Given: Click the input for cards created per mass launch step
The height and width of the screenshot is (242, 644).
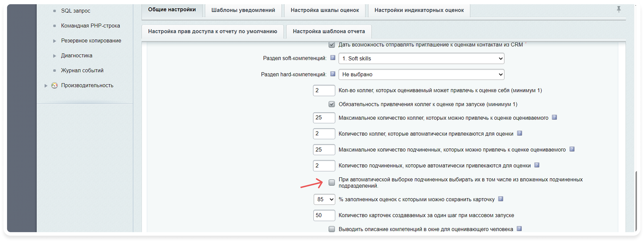Looking at the screenshot, I should tap(324, 215).
